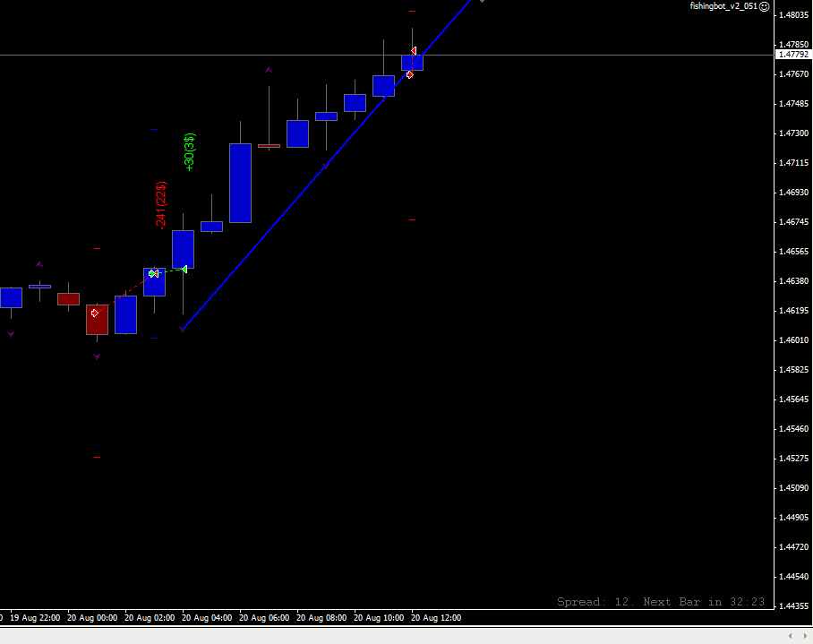This screenshot has height=644, width=813.
Task: Click the red stop dash below the 12:00 candle
Action: (412, 219)
